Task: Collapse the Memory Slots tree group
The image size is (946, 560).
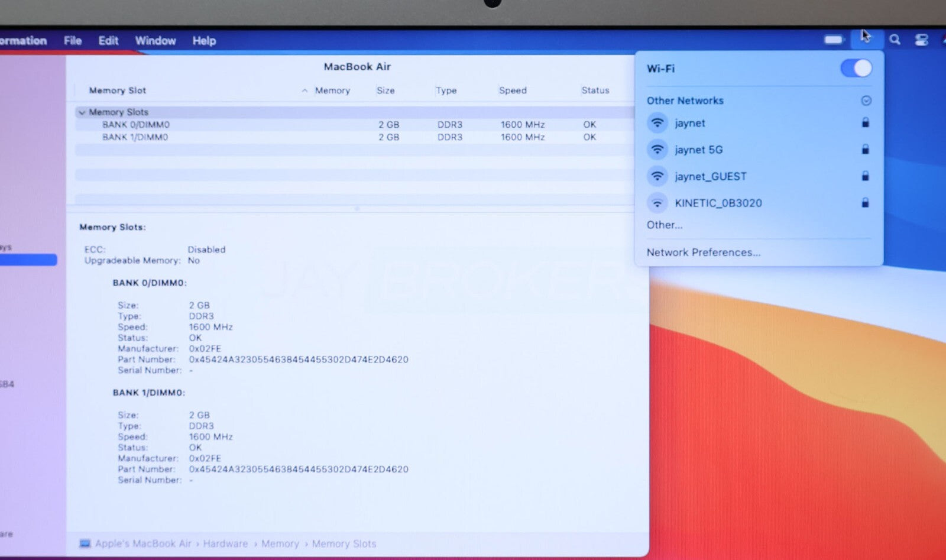Action: click(82, 112)
